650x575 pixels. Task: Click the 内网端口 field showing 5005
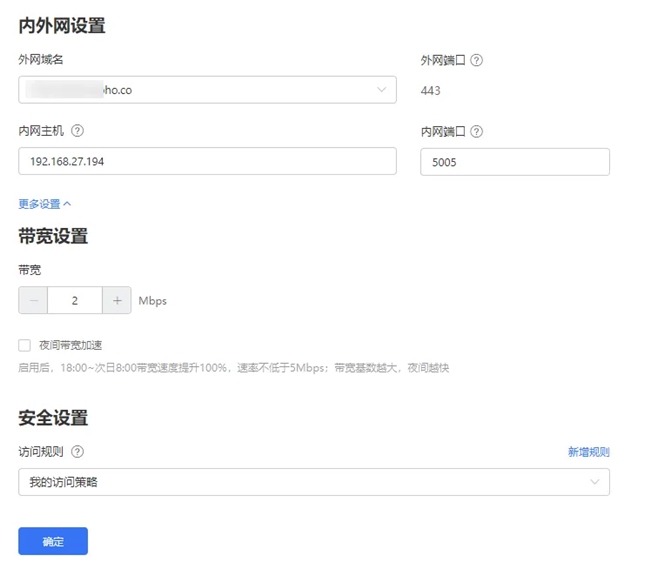click(x=514, y=161)
